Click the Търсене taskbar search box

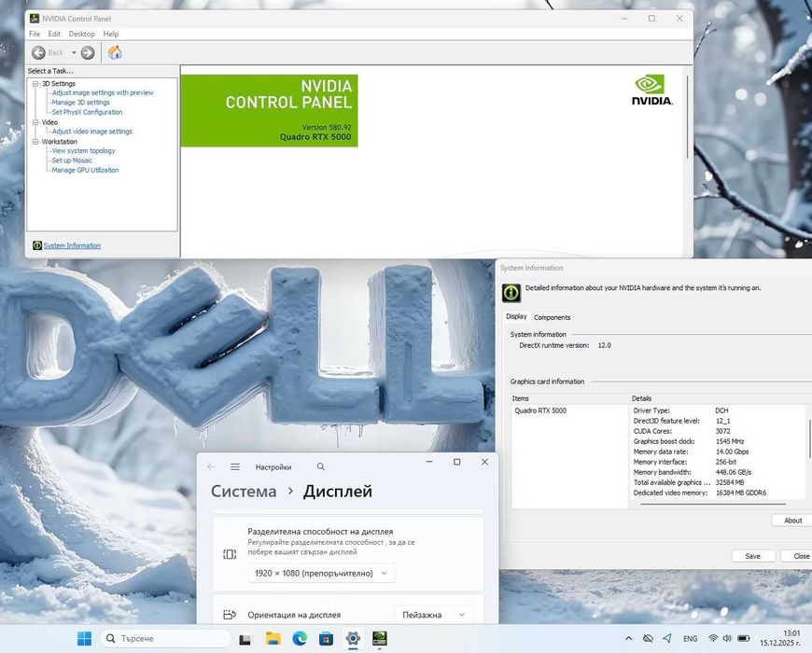pos(166,638)
